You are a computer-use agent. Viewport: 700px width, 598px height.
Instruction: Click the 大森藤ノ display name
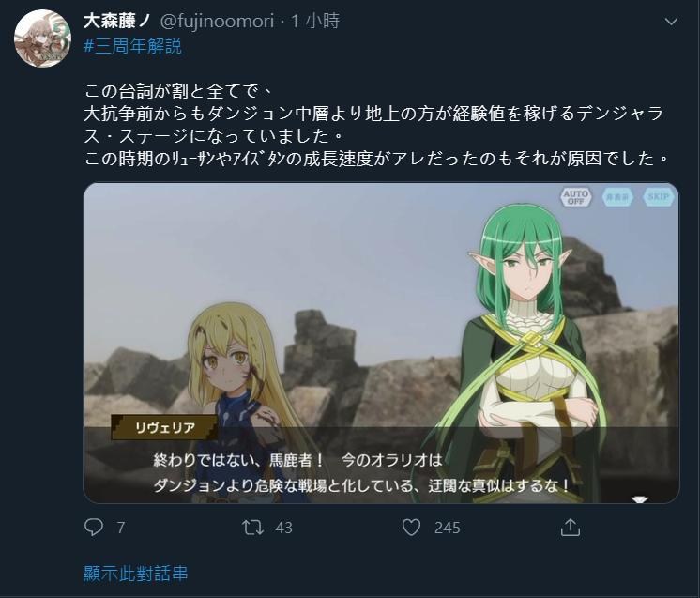point(118,21)
